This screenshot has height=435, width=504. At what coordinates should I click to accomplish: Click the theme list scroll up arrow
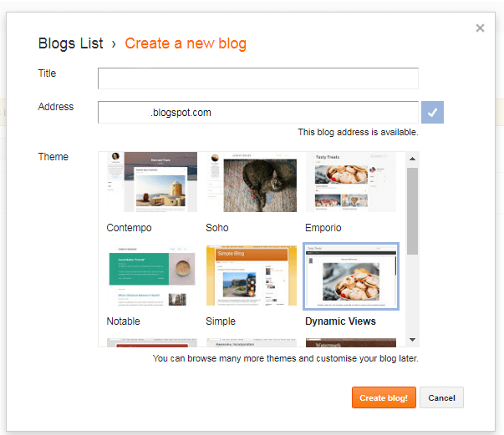coord(413,159)
